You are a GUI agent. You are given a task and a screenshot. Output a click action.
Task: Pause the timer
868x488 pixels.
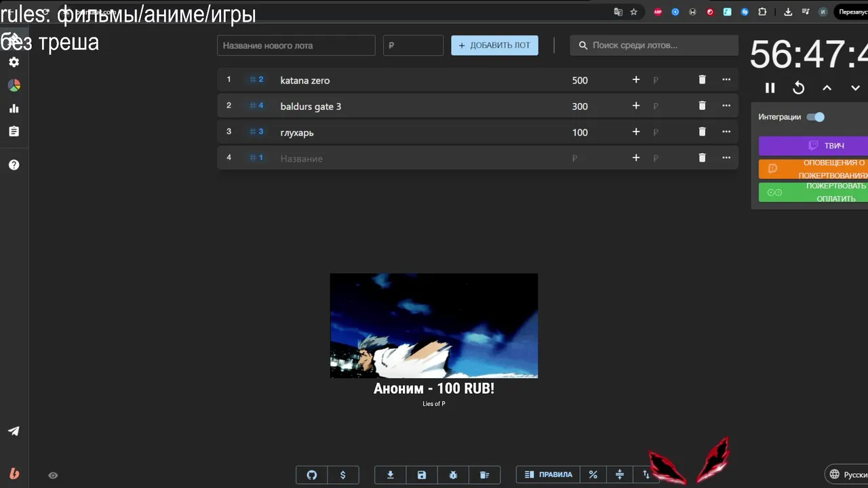[770, 87]
